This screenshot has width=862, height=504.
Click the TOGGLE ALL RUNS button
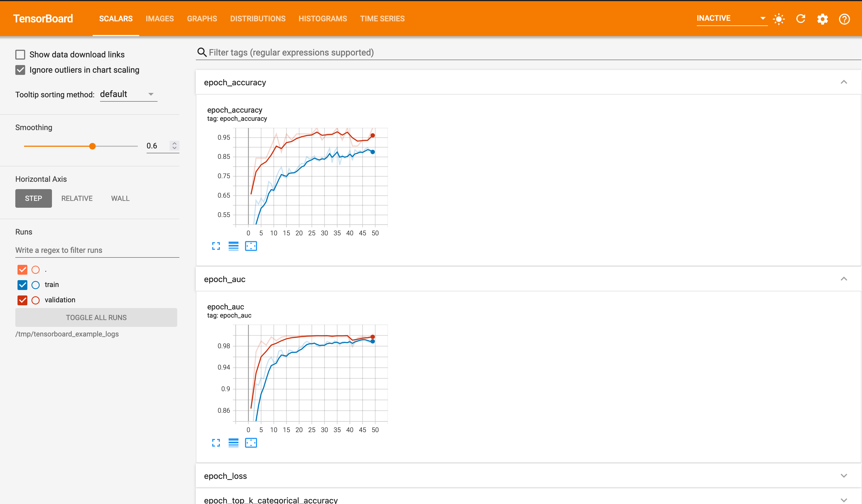point(96,317)
